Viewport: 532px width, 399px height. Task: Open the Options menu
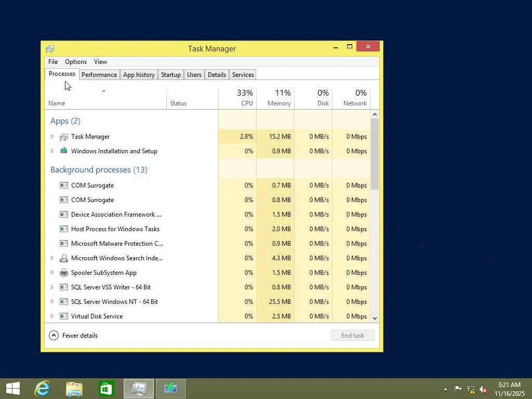(76, 62)
